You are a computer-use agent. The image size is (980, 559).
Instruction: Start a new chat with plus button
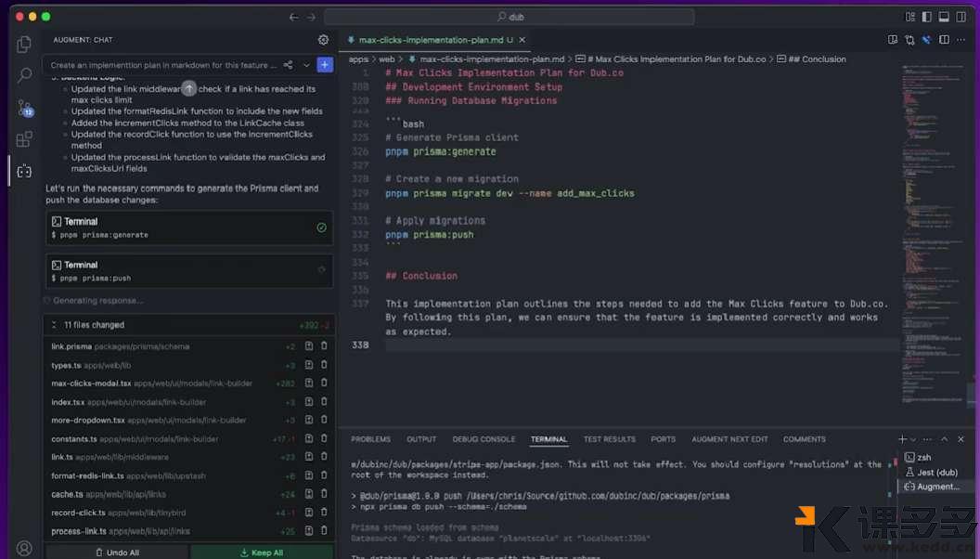click(325, 65)
